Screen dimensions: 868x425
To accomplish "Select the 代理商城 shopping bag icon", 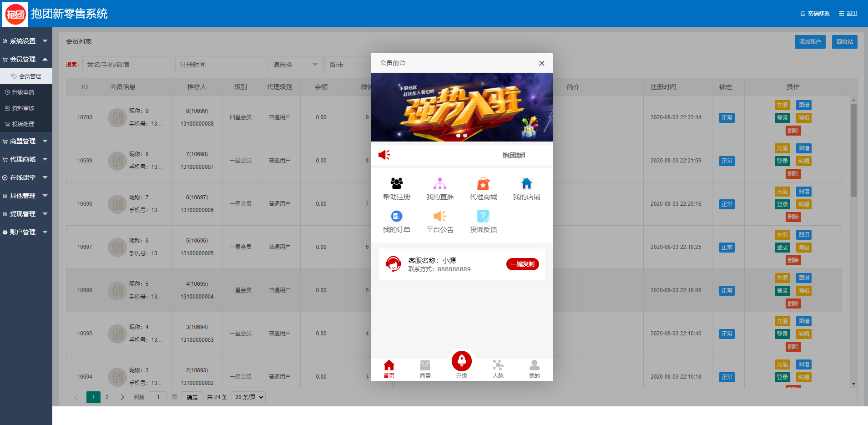I will click(483, 184).
